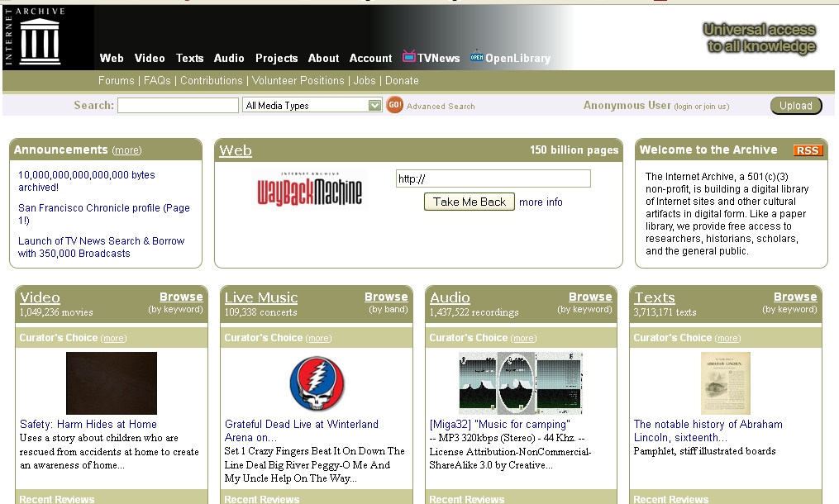Open the All Media Types dropdown
Viewport: 839px width, 504px height.
[x=312, y=106]
